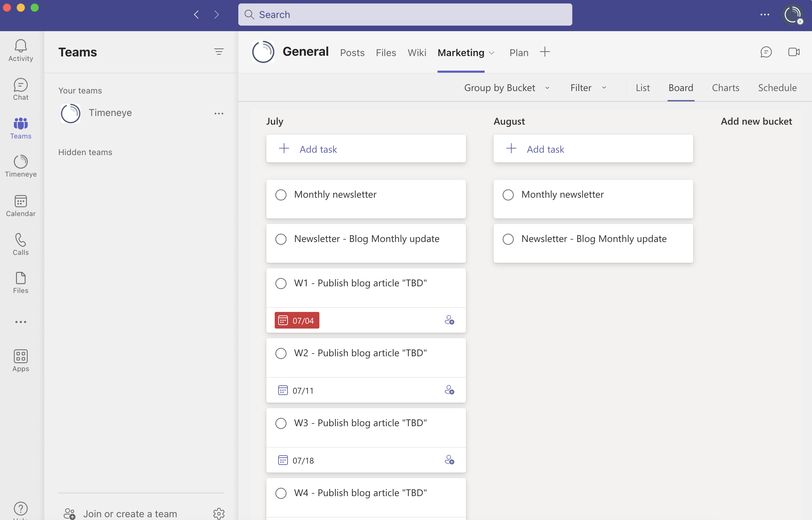Switch to Charts view
812x520 pixels.
tap(725, 88)
